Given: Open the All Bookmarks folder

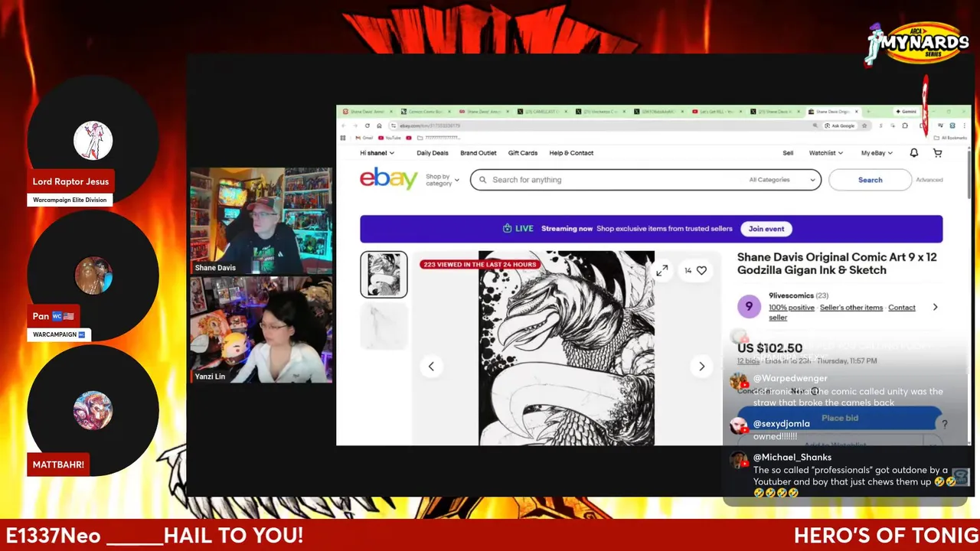Looking at the screenshot, I should pyautogui.click(x=950, y=138).
